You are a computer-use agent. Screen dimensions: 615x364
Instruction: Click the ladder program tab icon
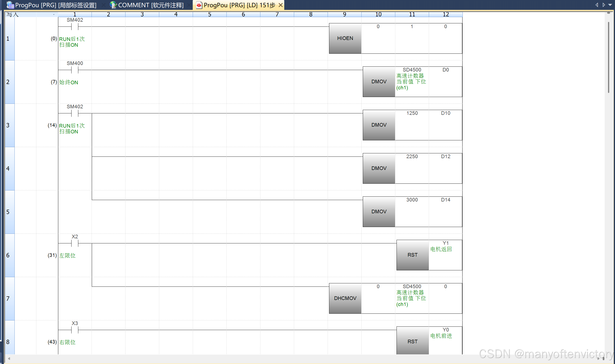tap(199, 5)
